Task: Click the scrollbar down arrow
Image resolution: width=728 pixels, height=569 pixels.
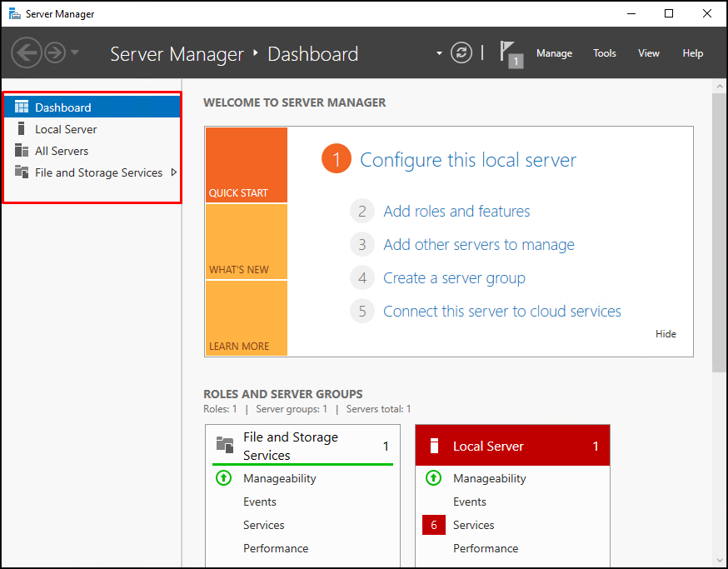Action: point(720,560)
